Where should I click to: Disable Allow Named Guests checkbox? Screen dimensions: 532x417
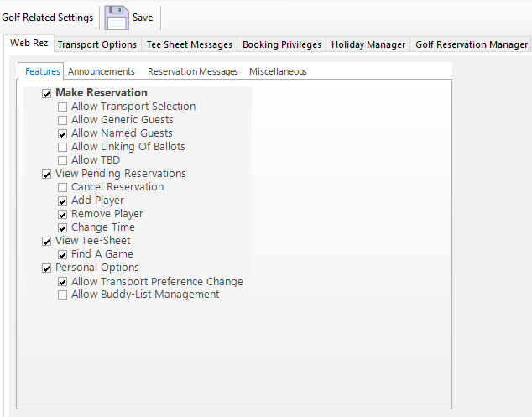pyautogui.click(x=63, y=133)
